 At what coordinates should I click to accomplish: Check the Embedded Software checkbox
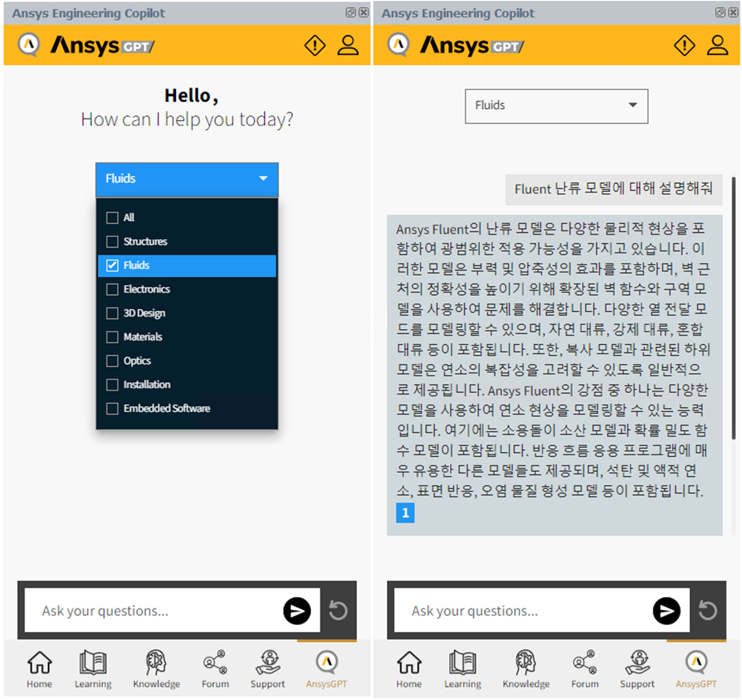tap(112, 408)
